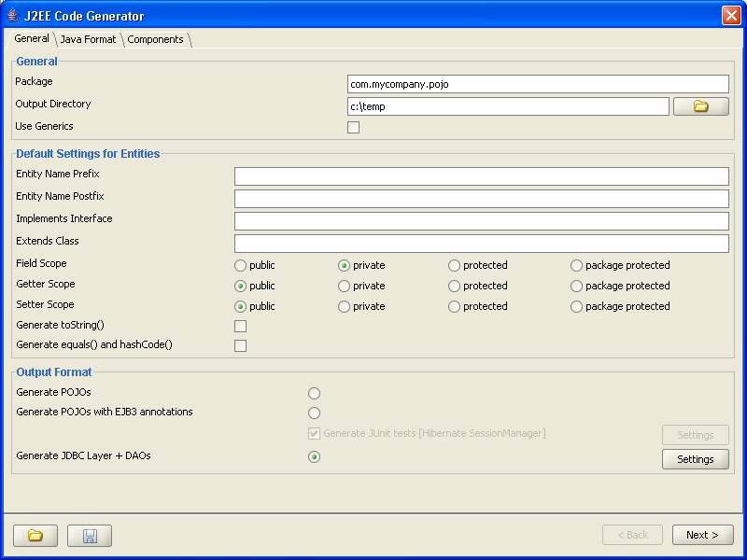Image resolution: width=747 pixels, height=560 pixels.
Task: Focus the Extends Class field
Action: 482,244
